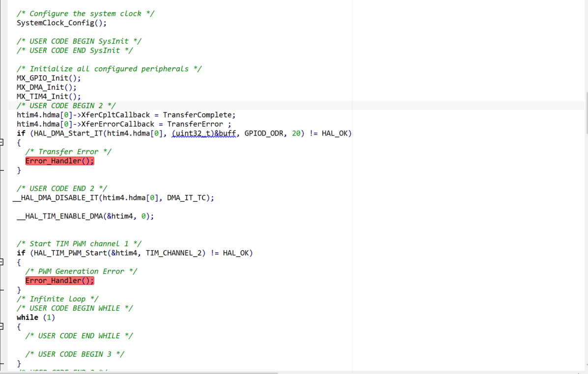Click the 'Infinite loop' comment
Image resolution: width=588 pixels, height=374 pixels.
click(57, 299)
